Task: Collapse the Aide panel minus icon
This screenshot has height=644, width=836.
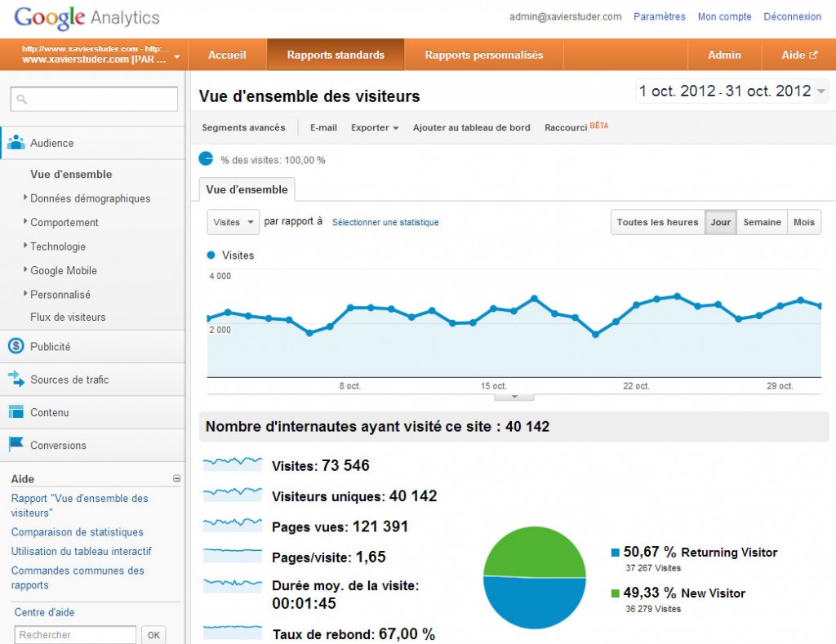Action: pos(176,479)
